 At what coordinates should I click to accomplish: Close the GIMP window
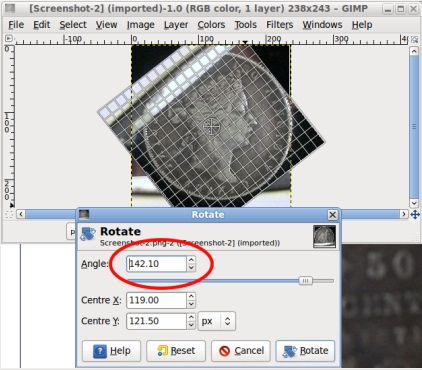413,9
